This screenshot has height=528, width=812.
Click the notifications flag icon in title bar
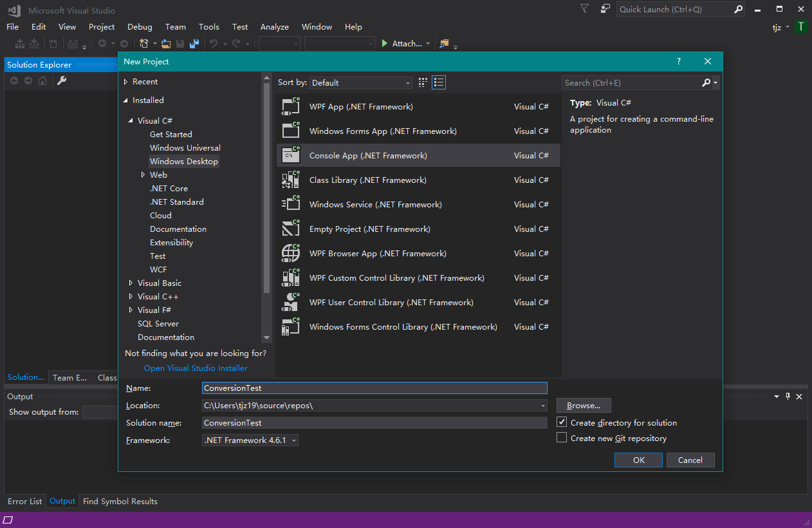click(x=584, y=9)
